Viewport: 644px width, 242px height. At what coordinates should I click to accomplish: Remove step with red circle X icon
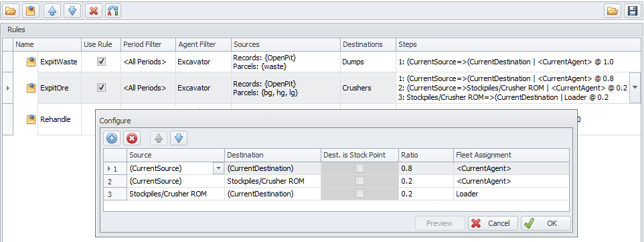click(x=132, y=138)
